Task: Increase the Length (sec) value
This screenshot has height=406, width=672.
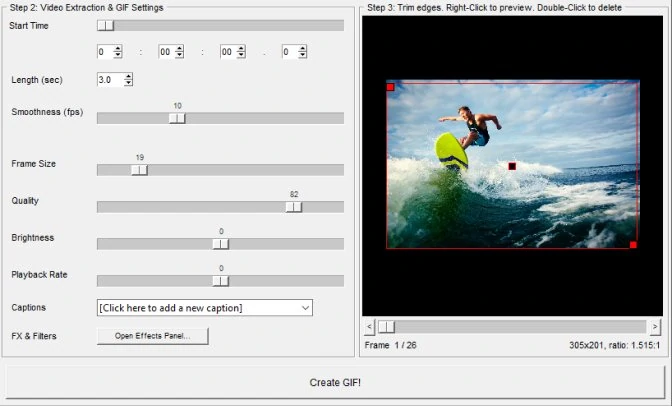Action: coord(128,76)
